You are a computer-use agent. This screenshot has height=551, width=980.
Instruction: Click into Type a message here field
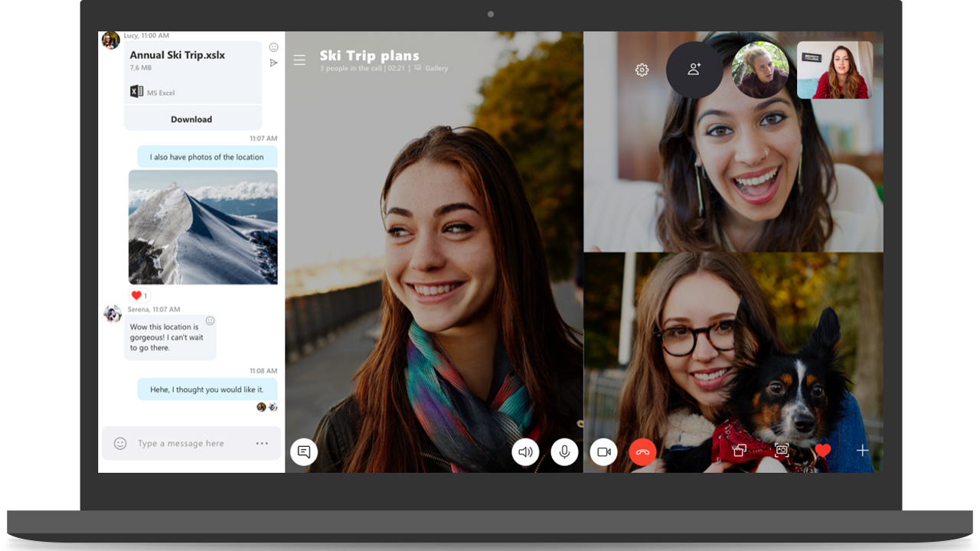tap(191, 443)
